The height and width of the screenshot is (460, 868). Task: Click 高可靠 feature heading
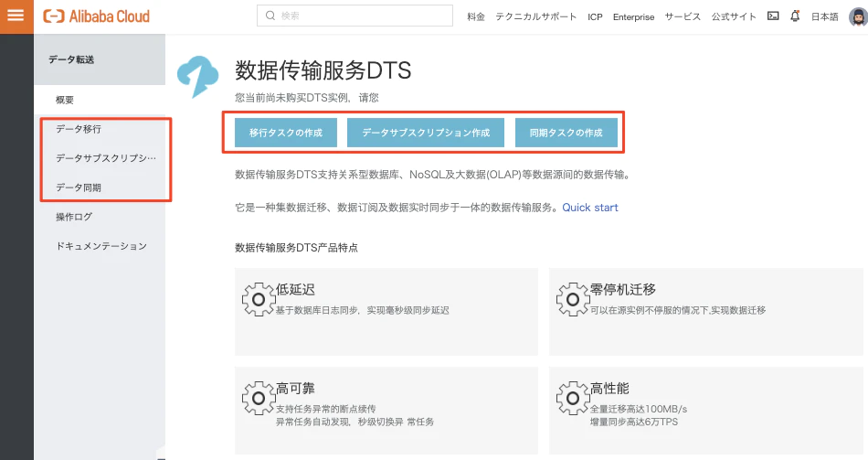pyautogui.click(x=295, y=389)
